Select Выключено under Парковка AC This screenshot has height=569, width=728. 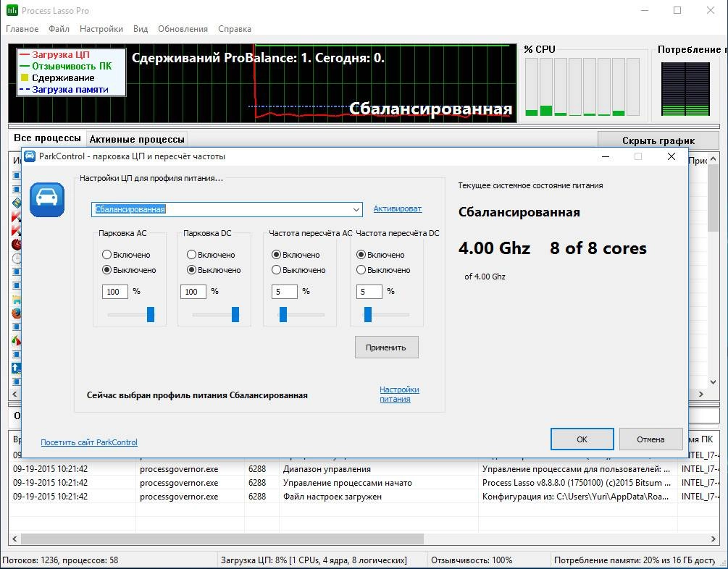[x=129, y=269]
